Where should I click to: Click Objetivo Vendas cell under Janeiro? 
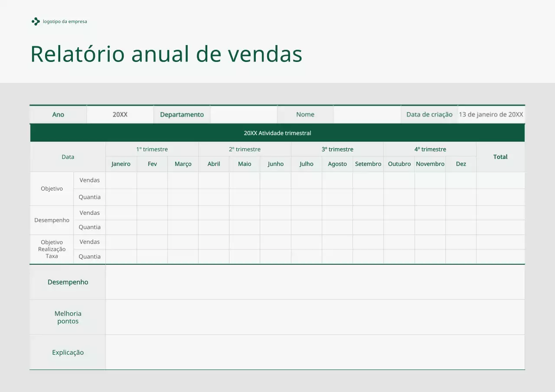pyautogui.click(x=121, y=180)
